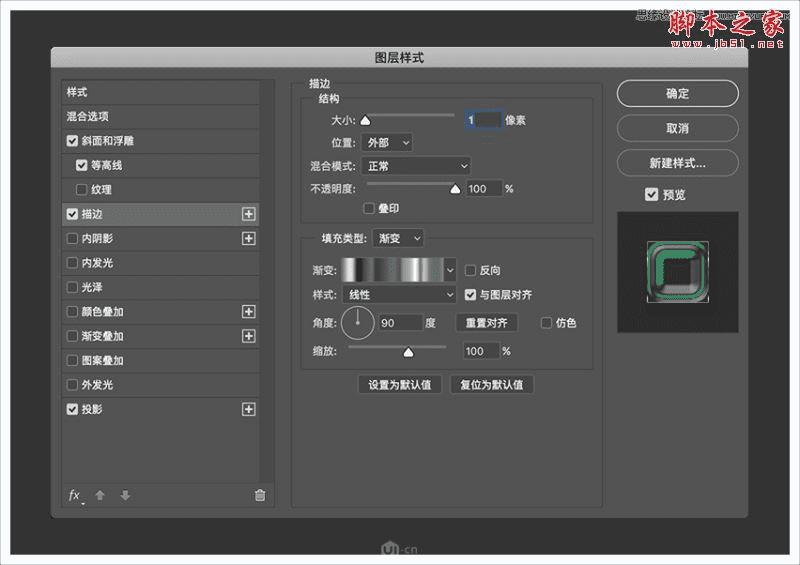This screenshot has height=565, width=800.
Task: Toggle the 预览 preview checkbox
Action: coord(652,194)
